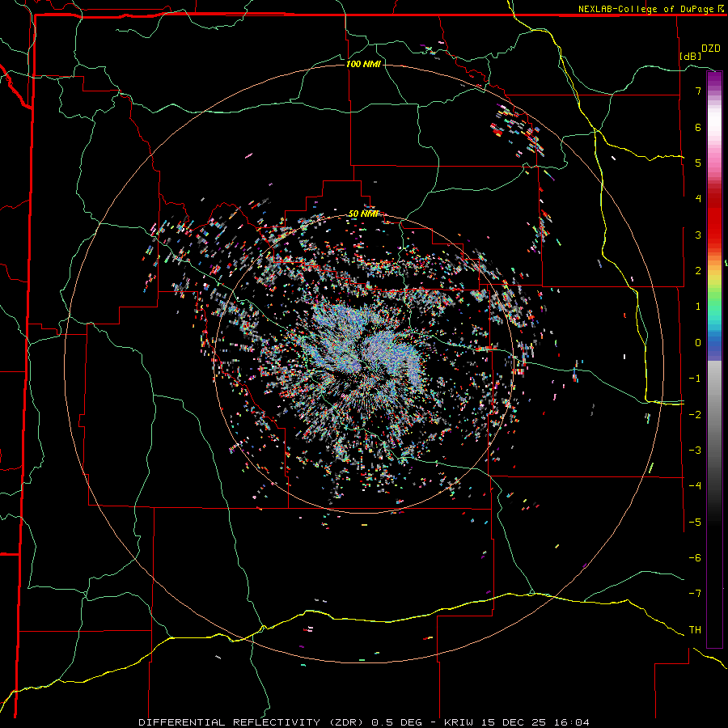
Task: Click the 16:04 timestamp in the caption
Action: pos(574,722)
